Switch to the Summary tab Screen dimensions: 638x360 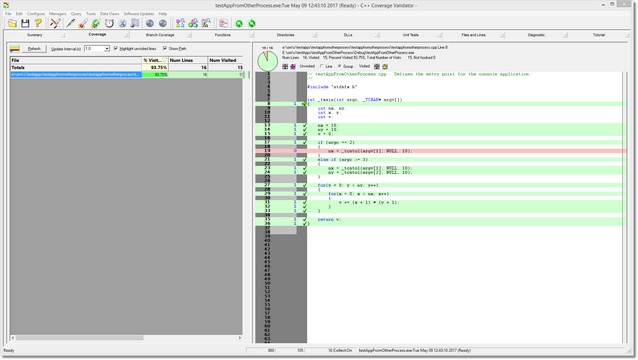pyautogui.click(x=35, y=35)
